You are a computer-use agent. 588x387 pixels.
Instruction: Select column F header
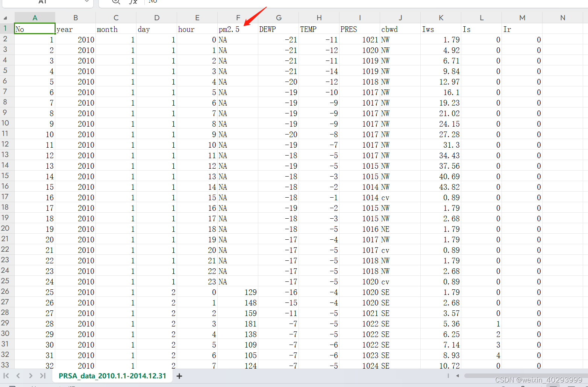point(238,18)
